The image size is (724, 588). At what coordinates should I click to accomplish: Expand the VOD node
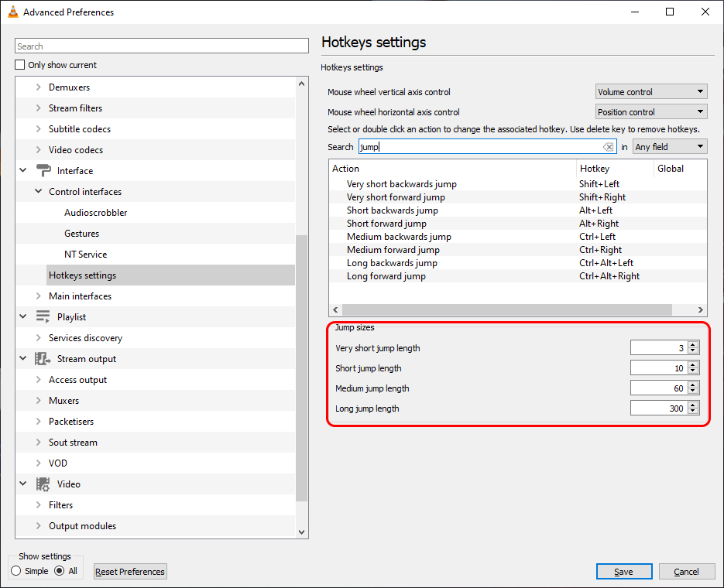point(38,463)
